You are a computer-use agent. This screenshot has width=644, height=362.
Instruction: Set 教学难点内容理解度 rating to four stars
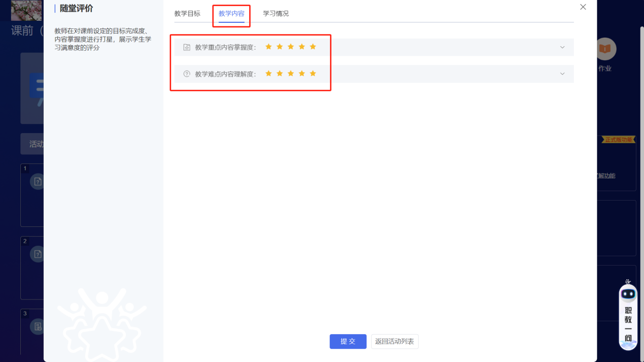(301, 73)
